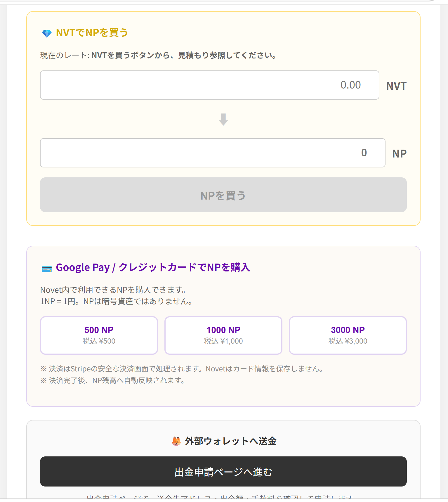Select the 1000 NP purchase option
This screenshot has width=448, height=502.
[x=223, y=335]
